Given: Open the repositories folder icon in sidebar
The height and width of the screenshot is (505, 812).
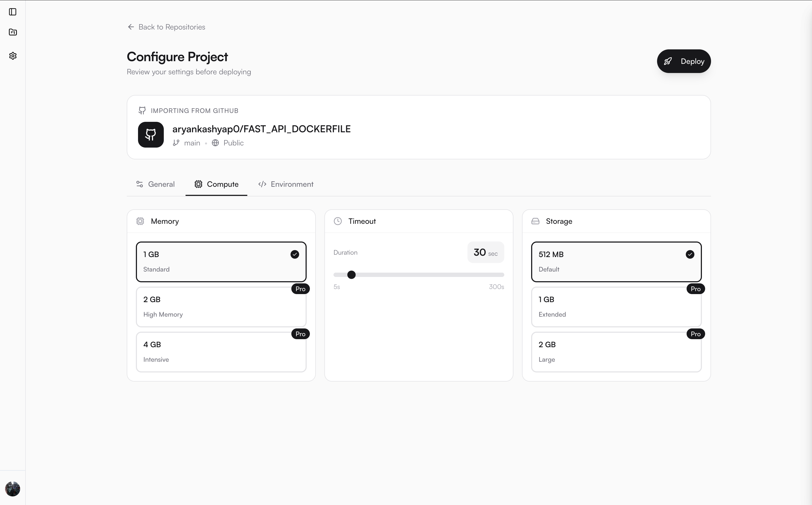Looking at the screenshot, I should point(13,32).
